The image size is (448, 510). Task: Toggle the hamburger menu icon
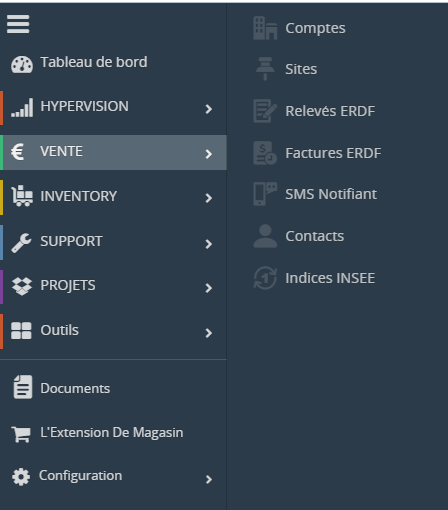(18, 24)
